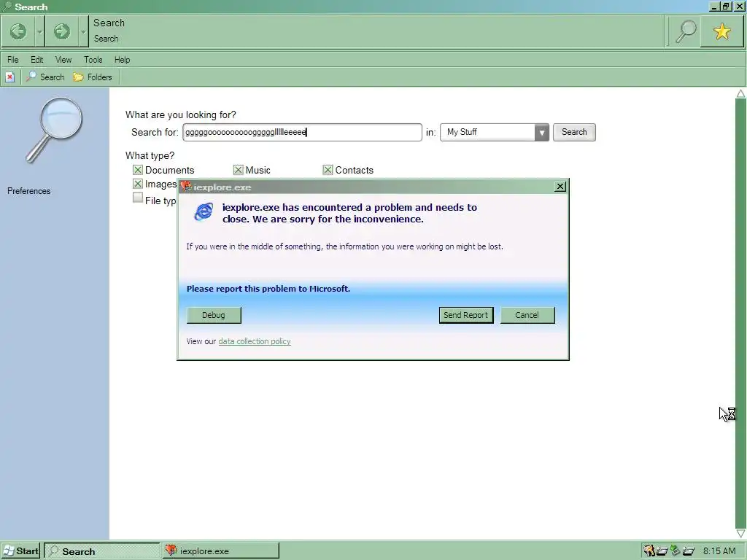Click the Search toolbar item with magnifier
This screenshot has height=560, width=747.
(x=45, y=77)
